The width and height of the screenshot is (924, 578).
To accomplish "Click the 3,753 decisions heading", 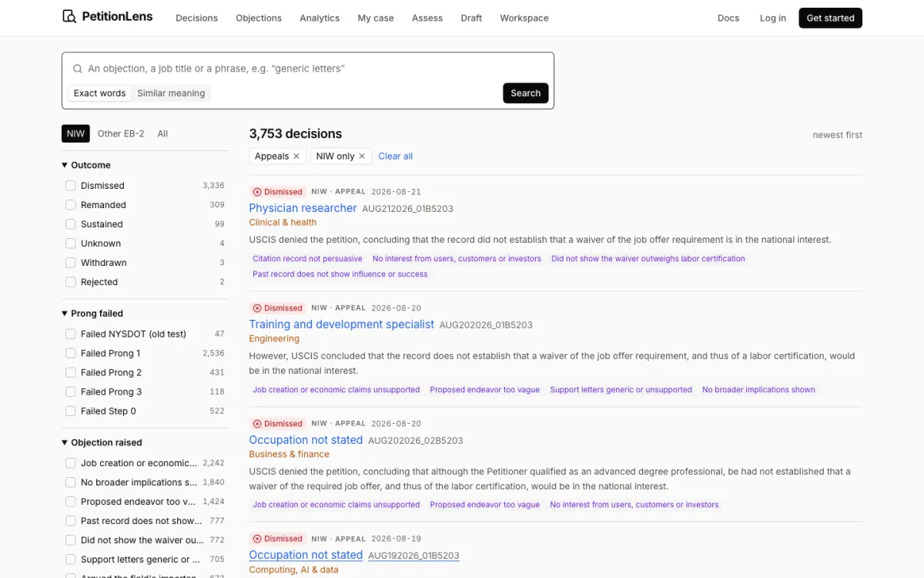I will point(296,134).
